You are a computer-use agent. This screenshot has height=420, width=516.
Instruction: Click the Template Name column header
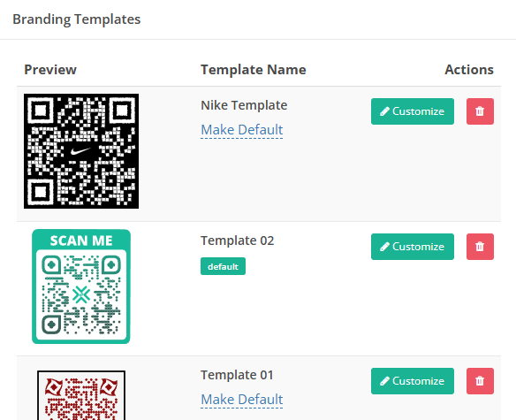pyautogui.click(x=254, y=70)
